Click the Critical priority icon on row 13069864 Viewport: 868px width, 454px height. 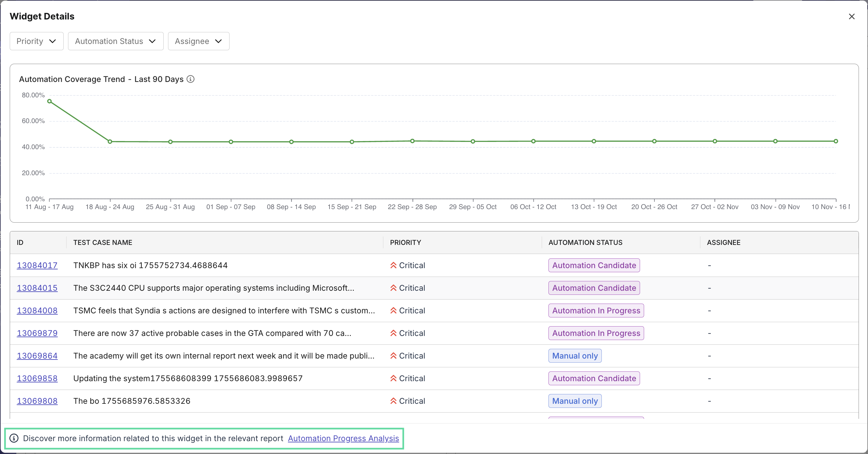[x=393, y=356]
